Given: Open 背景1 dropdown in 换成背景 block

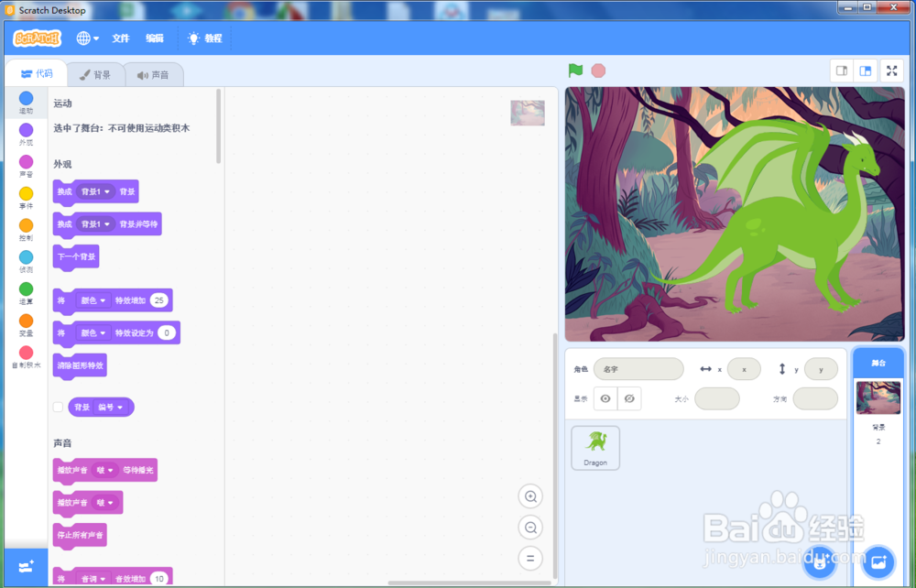Looking at the screenshot, I should (95, 191).
